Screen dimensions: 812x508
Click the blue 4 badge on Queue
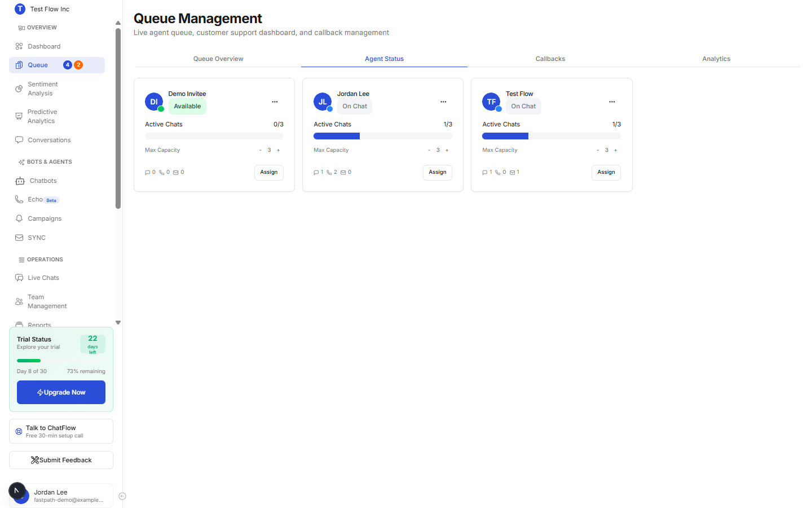coord(68,65)
